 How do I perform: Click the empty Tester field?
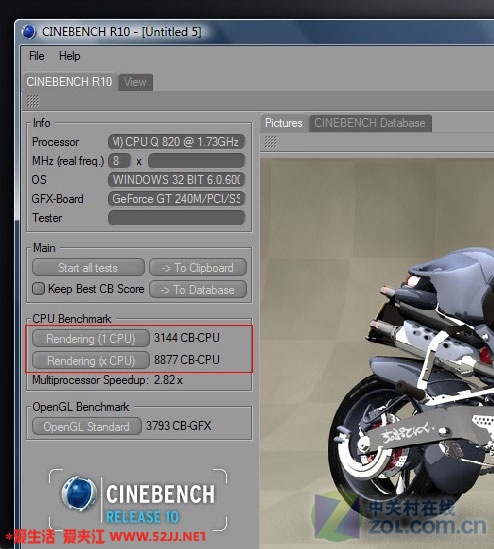click(x=176, y=218)
